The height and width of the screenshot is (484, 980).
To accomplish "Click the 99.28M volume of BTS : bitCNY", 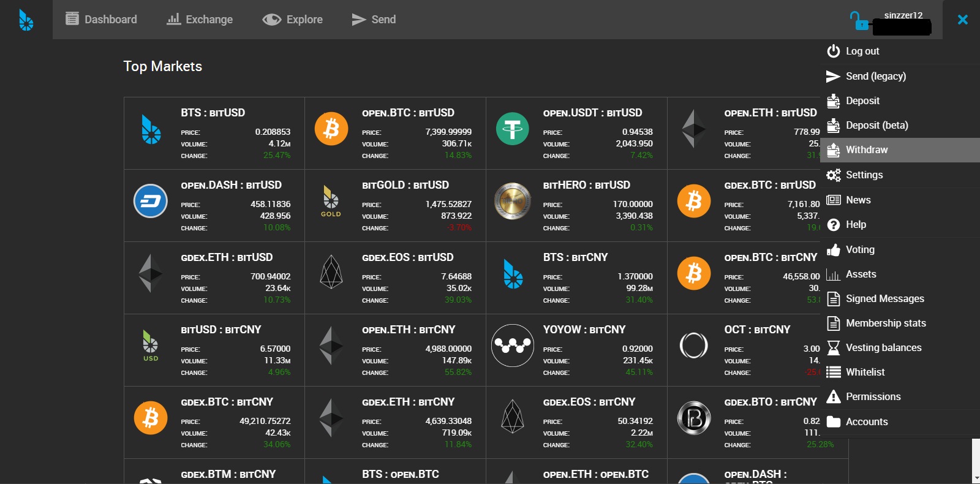I will (x=639, y=288).
